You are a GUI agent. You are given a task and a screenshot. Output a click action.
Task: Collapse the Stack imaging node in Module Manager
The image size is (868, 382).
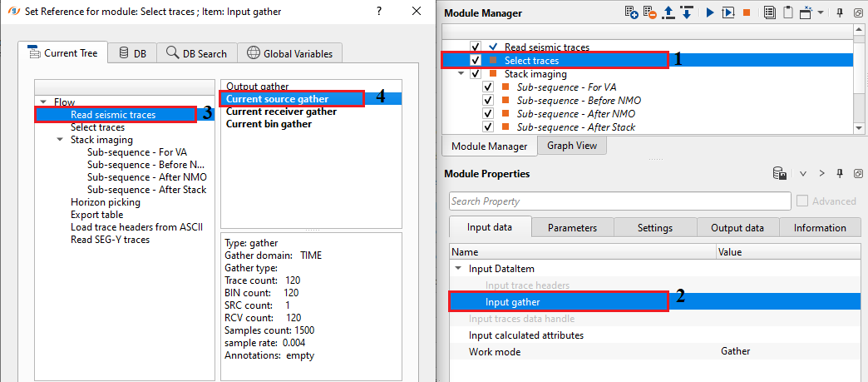point(461,73)
